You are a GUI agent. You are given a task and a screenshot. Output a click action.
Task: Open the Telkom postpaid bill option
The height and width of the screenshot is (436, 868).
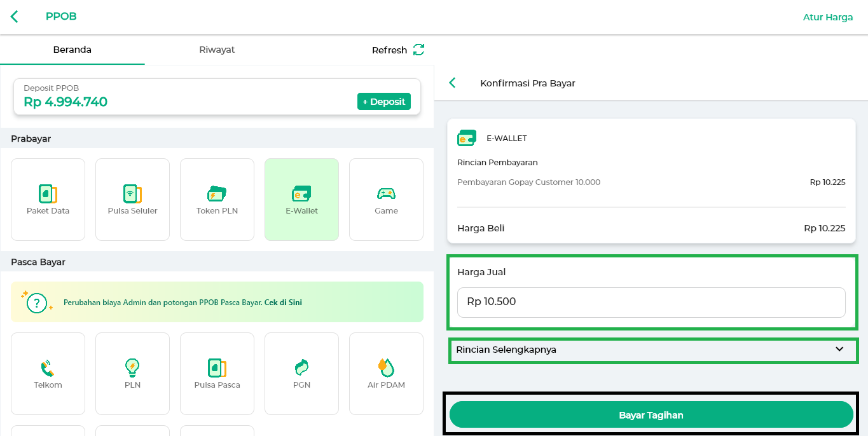click(48, 374)
